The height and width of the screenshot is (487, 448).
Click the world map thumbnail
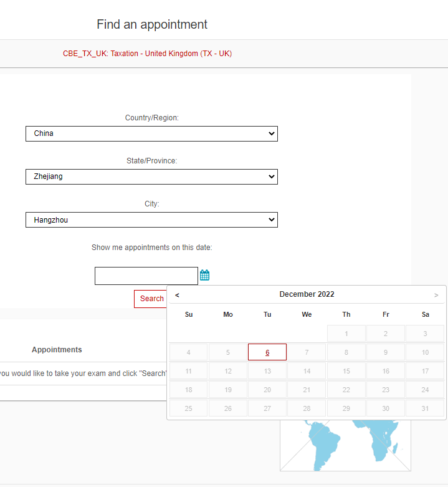point(345,445)
